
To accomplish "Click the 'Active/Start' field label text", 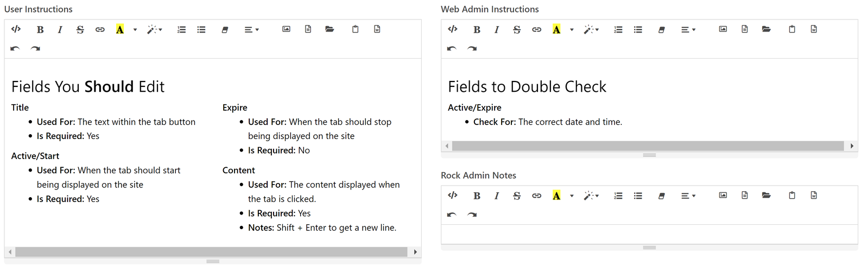I will (x=35, y=156).
